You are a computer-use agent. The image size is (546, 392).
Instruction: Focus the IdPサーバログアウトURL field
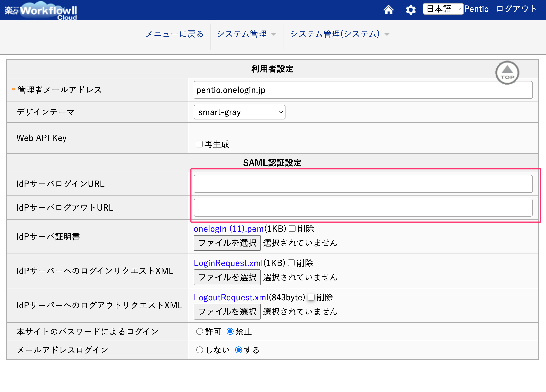click(x=363, y=207)
